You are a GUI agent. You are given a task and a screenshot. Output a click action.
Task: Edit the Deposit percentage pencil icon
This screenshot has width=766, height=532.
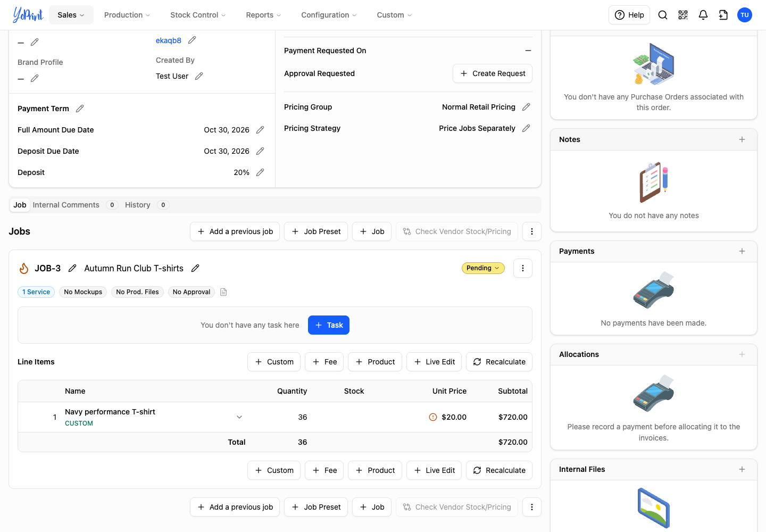[260, 172]
